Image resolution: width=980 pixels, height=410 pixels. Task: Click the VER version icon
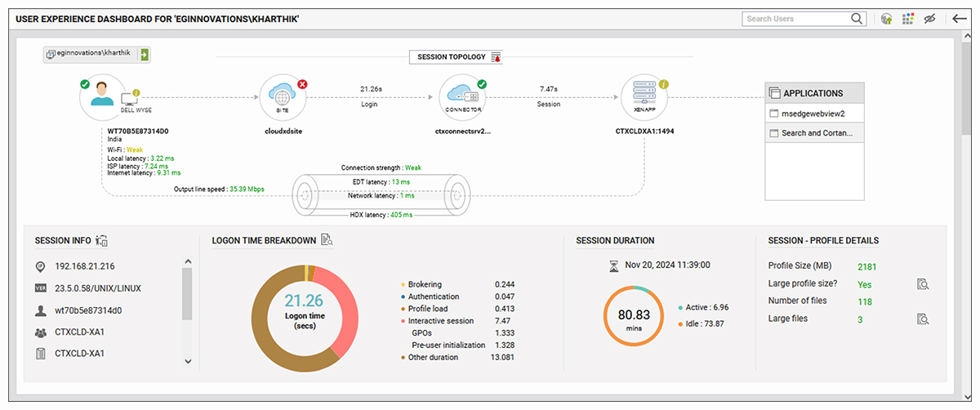[40, 287]
